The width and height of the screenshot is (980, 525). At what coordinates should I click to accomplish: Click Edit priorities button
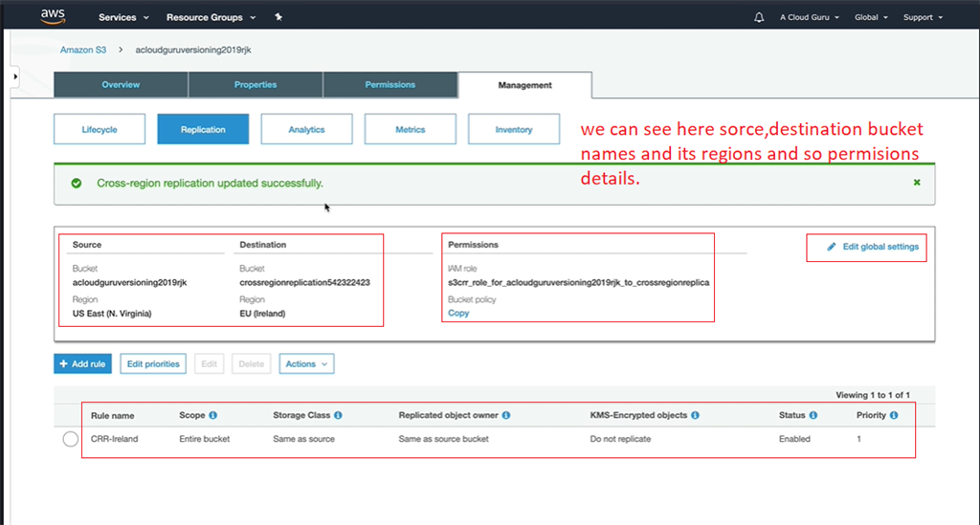153,364
